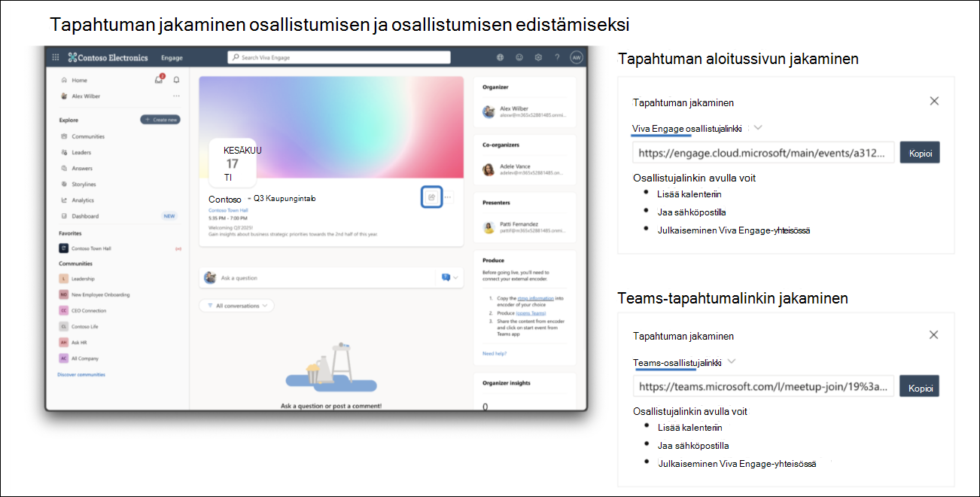Click the All Company community icon
The image size is (980, 497).
64,358
